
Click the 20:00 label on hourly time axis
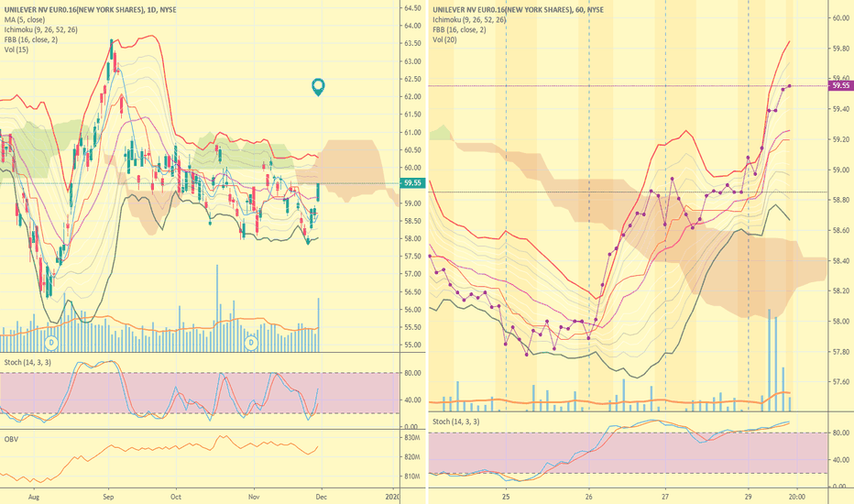click(797, 497)
